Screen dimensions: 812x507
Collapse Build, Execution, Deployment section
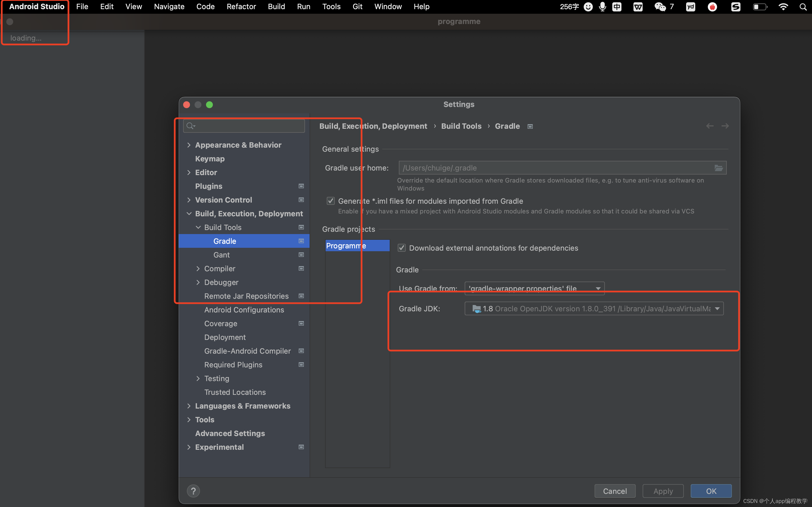coord(189,214)
